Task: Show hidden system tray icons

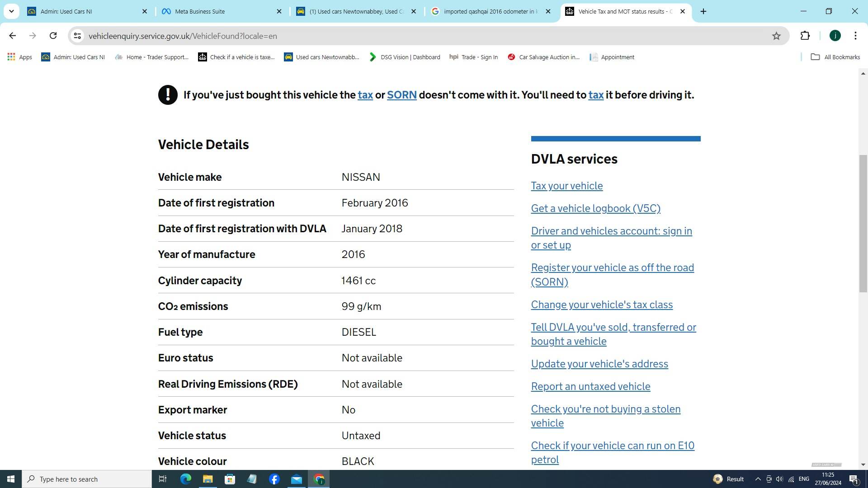Action: click(x=758, y=479)
